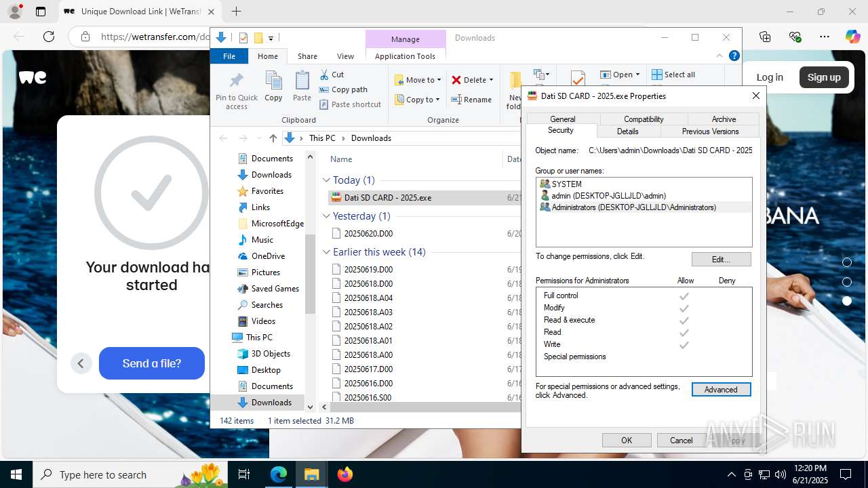The height and width of the screenshot is (488, 868).
Task: Click previous arrow in WeTransfer card
Action: coord(81,363)
